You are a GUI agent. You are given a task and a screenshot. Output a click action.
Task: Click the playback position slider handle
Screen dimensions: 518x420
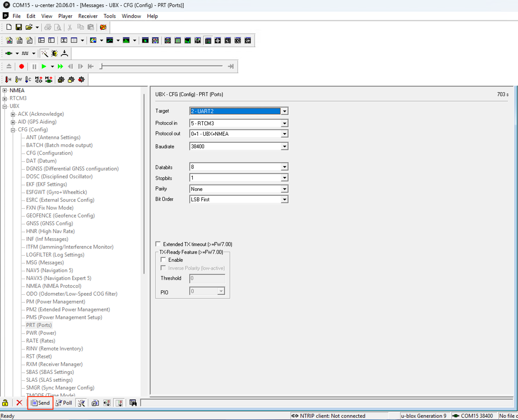[101, 67]
